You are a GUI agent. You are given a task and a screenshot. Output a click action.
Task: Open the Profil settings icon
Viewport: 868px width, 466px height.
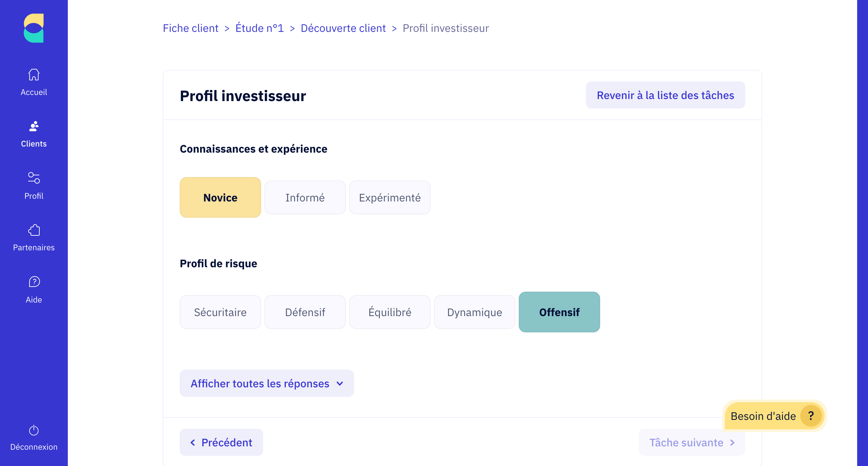tap(34, 178)
